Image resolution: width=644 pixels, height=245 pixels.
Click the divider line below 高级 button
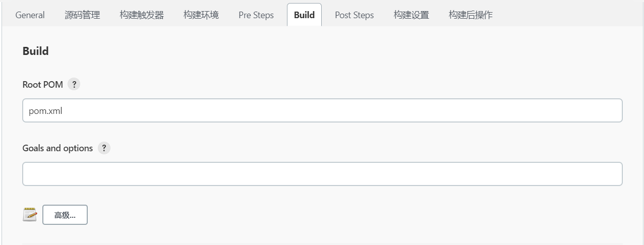tap(322, 243)
